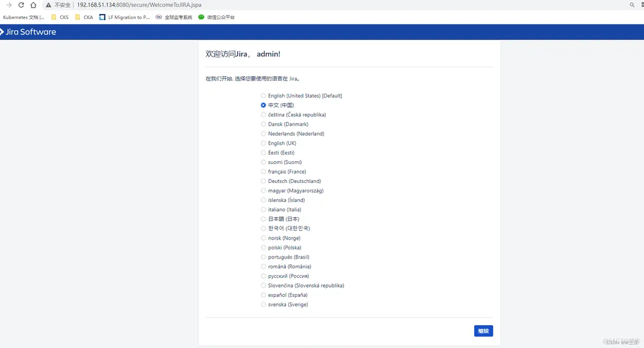Select English (United States) [Default] language
This screenshot has height=348, width=644.
coord(263,96)
